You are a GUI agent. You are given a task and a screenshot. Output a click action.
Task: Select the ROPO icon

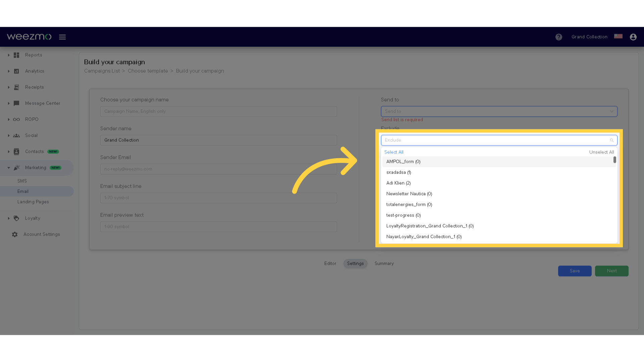[x=16, y=119]
